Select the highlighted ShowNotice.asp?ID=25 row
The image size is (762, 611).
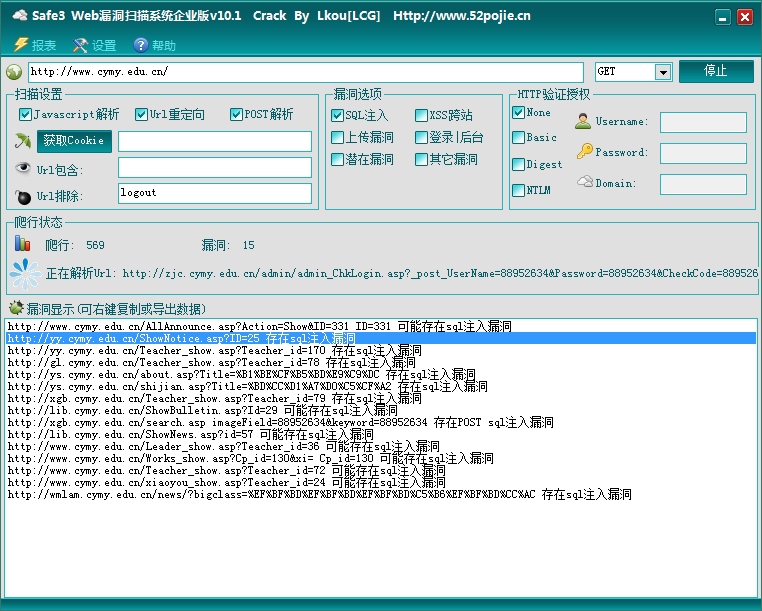(x=381, y=338)
